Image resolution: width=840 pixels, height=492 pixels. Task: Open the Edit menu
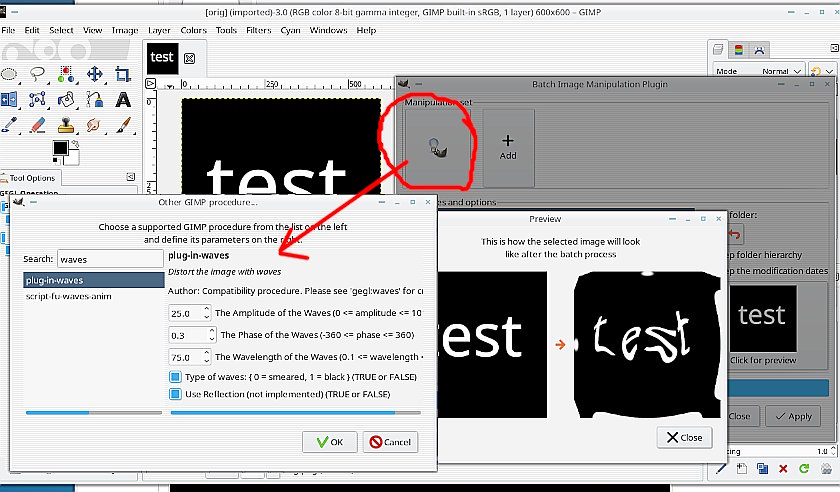click(32, 31)
